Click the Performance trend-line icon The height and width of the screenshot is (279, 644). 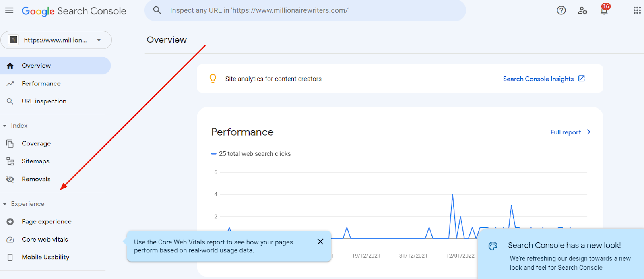tap(10, 83)
